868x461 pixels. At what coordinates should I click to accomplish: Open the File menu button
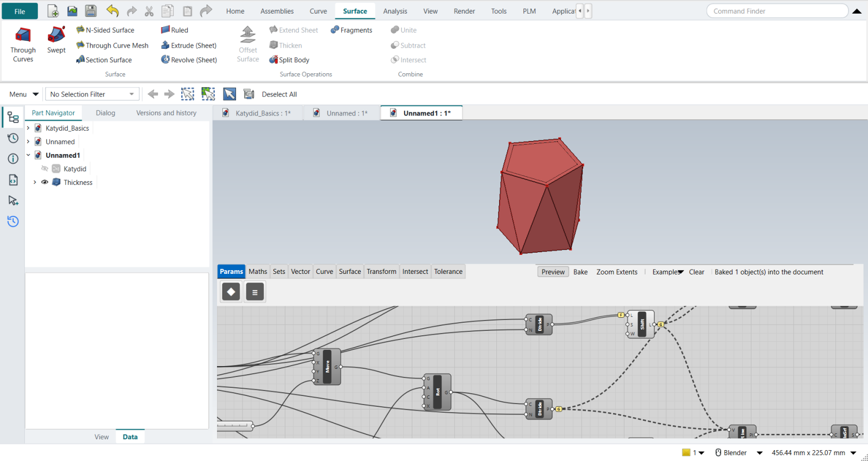tap(20, 11)
